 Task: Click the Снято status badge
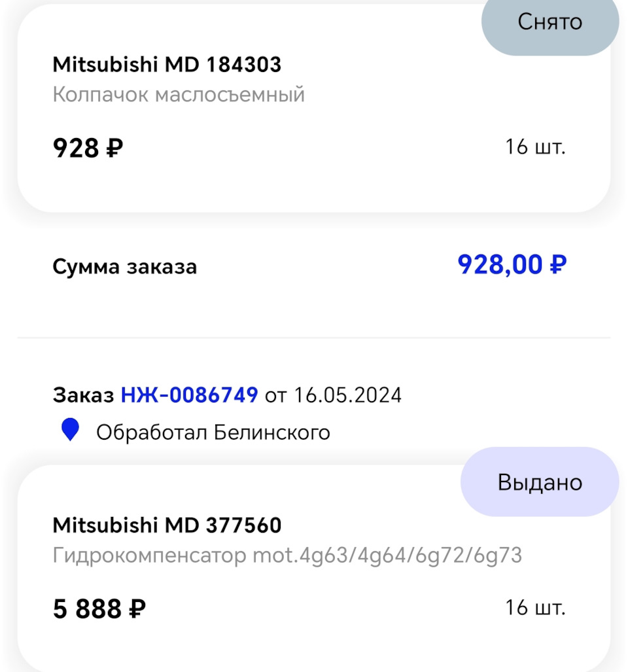[x=549, y=23]
